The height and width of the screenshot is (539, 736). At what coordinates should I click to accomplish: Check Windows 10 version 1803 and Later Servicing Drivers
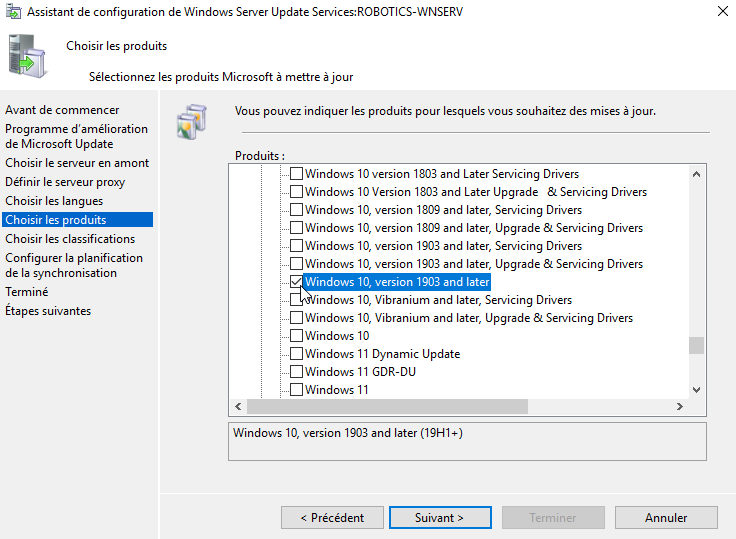[296, 174]
